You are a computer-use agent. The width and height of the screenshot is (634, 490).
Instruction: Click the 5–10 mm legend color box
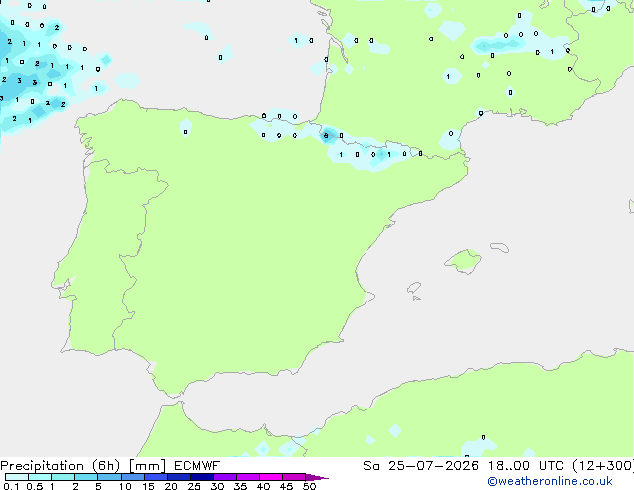[109, 477]
